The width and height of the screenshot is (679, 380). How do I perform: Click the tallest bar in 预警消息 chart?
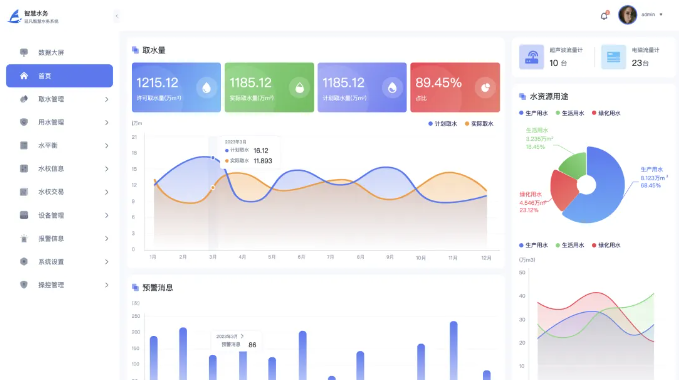pos(453,351)
